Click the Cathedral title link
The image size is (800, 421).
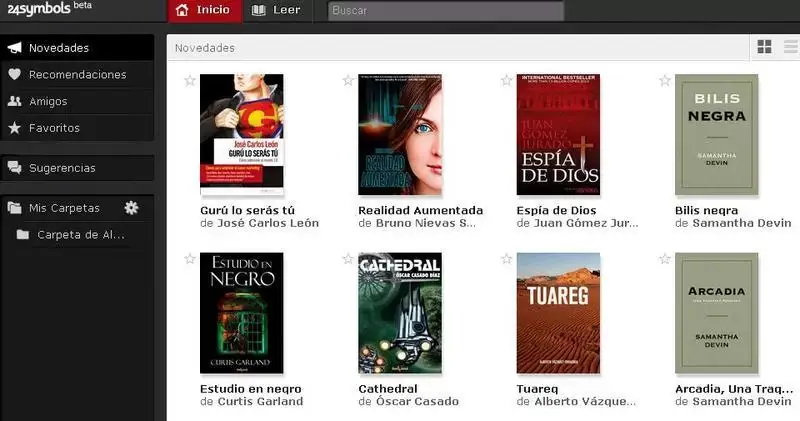(388, 389)
